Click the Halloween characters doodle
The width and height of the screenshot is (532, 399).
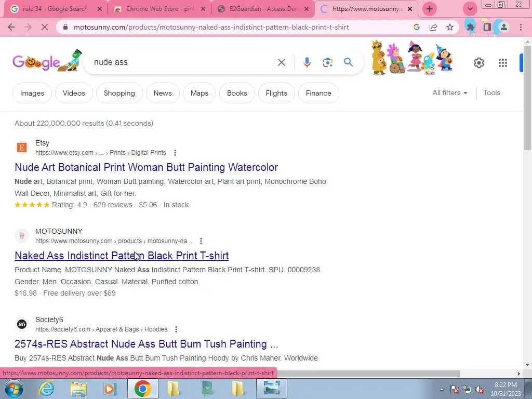pyautogui.click(x=412, y=58)
